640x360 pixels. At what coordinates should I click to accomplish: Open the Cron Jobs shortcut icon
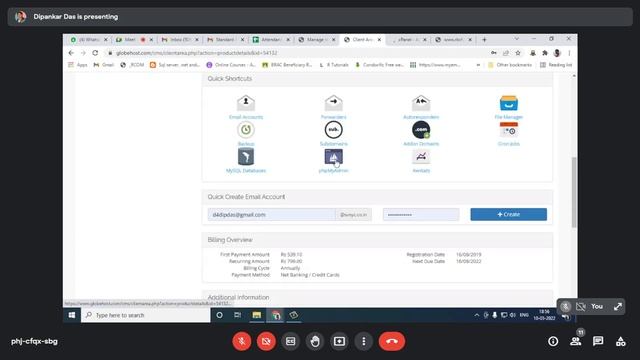(x=509, y=130)
